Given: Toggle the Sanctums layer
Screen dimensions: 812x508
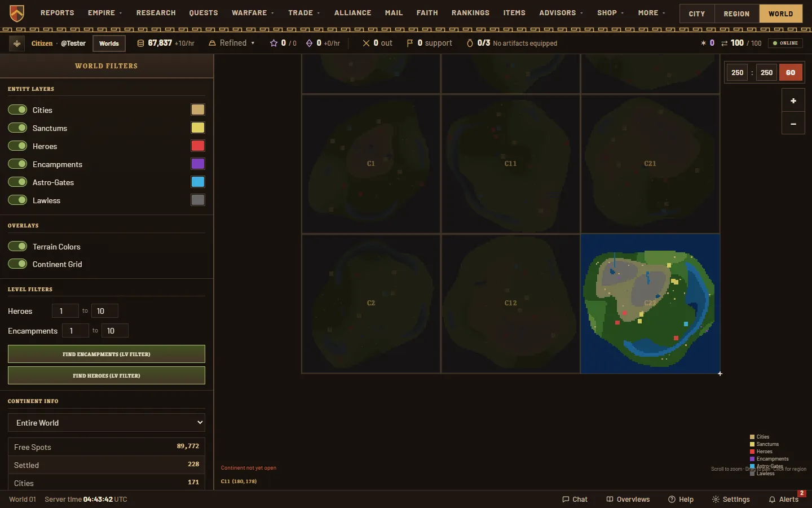Looking at the screenshot, I should (x=17, y=128).
